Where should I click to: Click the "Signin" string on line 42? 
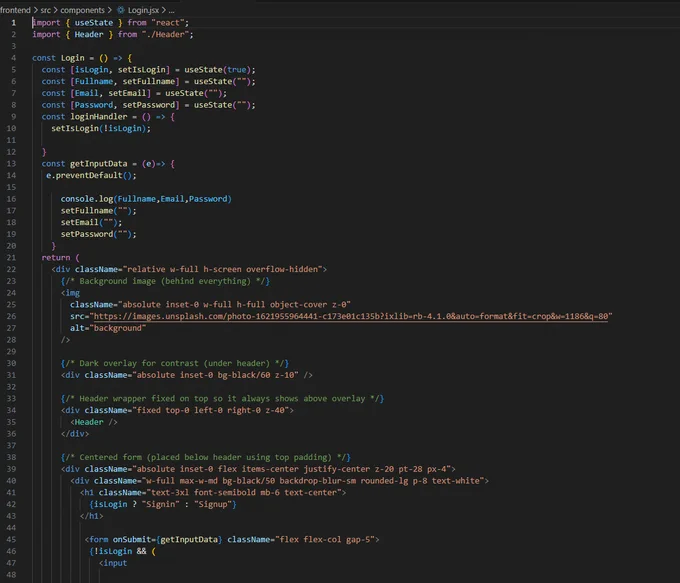click(160, 504)
